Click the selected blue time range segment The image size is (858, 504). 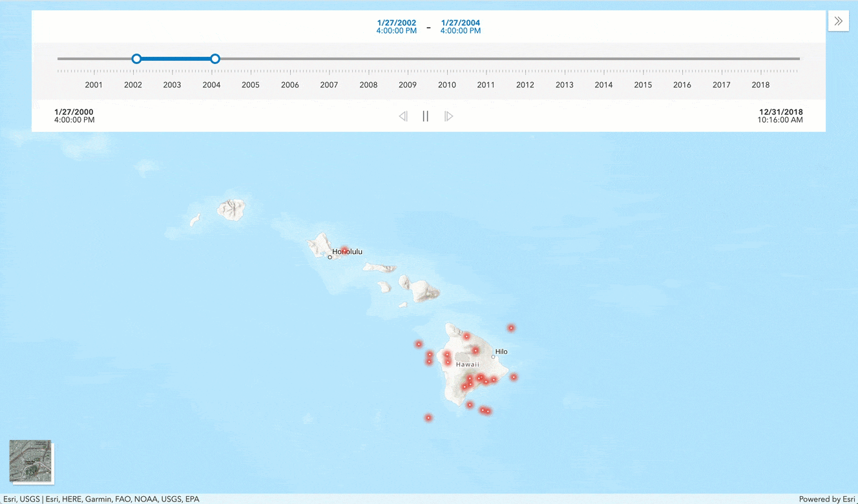click(x=176, y=59)
